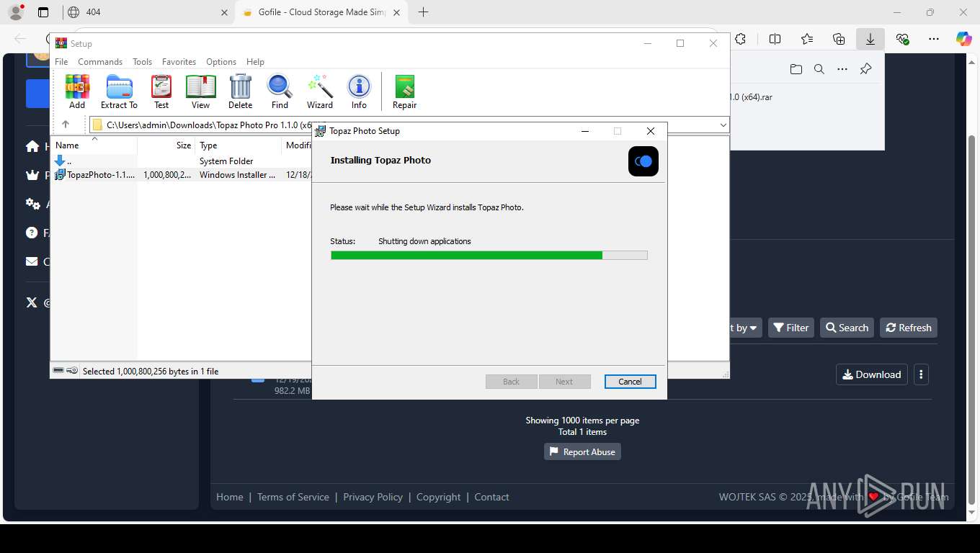Open Home footer link
Image resolution: width=980 pixels, height=553 pixels.
[230, 497]
